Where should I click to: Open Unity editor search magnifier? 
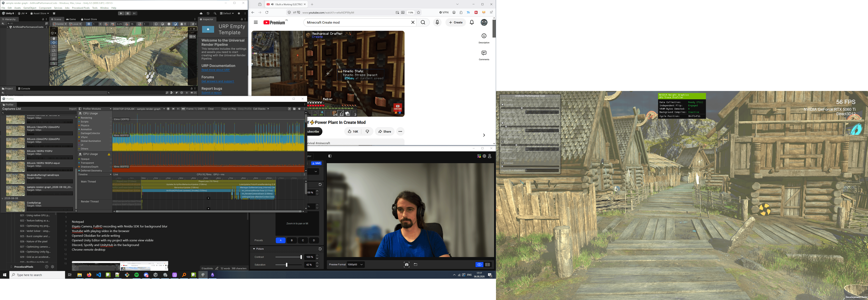215,14
